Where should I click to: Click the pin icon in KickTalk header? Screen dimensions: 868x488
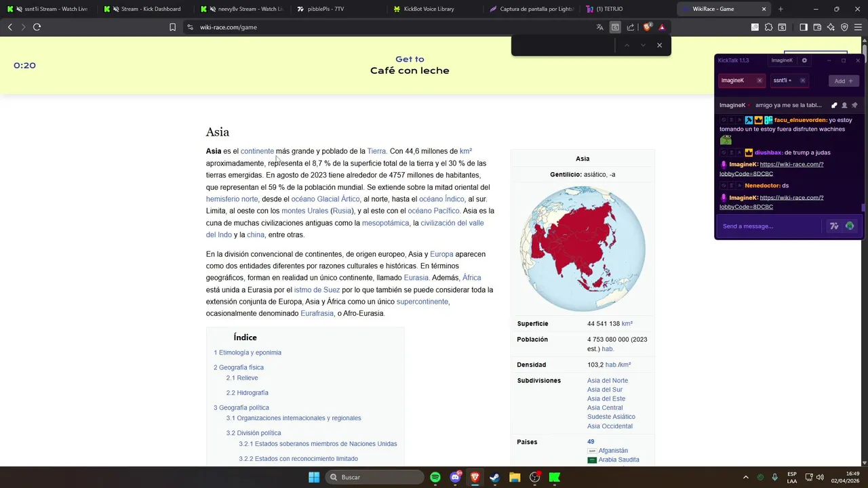coord(854,105)
